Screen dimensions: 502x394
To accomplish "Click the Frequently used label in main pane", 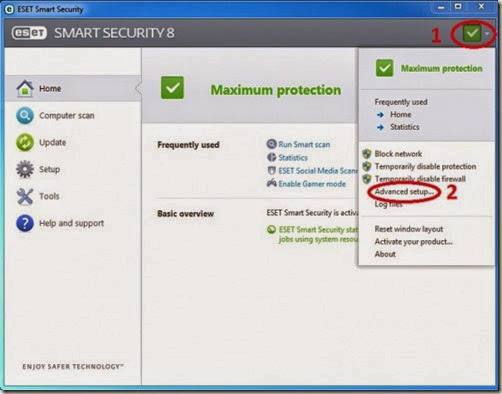I will pos(188,145).
